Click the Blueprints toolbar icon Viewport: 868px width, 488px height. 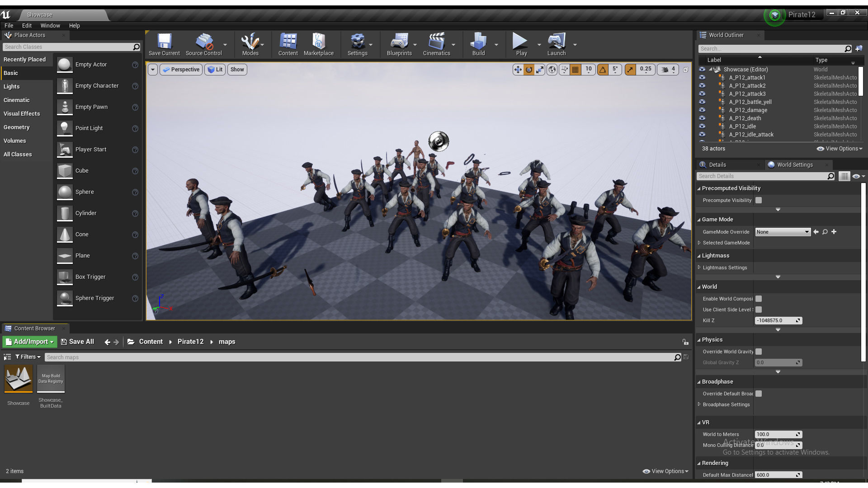[x=399, y=44]
